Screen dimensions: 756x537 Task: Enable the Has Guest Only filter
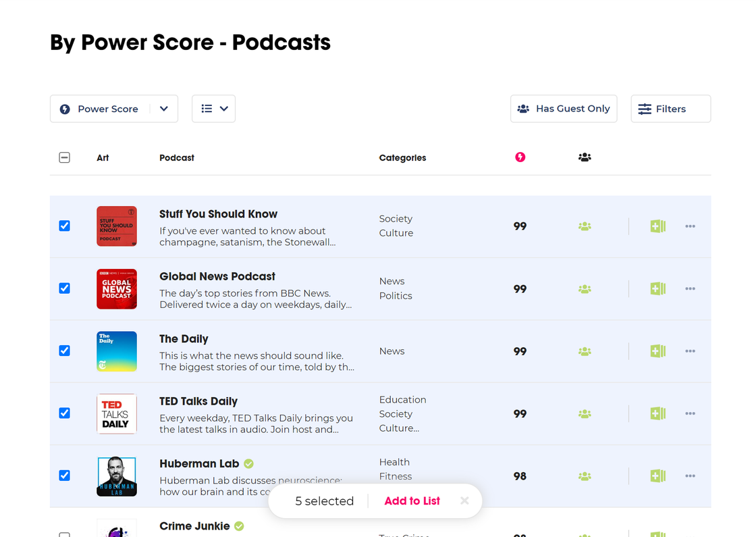(x=564, y=108)
